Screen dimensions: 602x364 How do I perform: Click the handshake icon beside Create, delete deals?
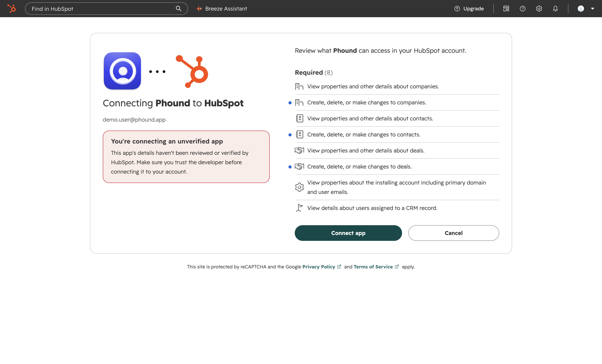click(x=299, y=166)
